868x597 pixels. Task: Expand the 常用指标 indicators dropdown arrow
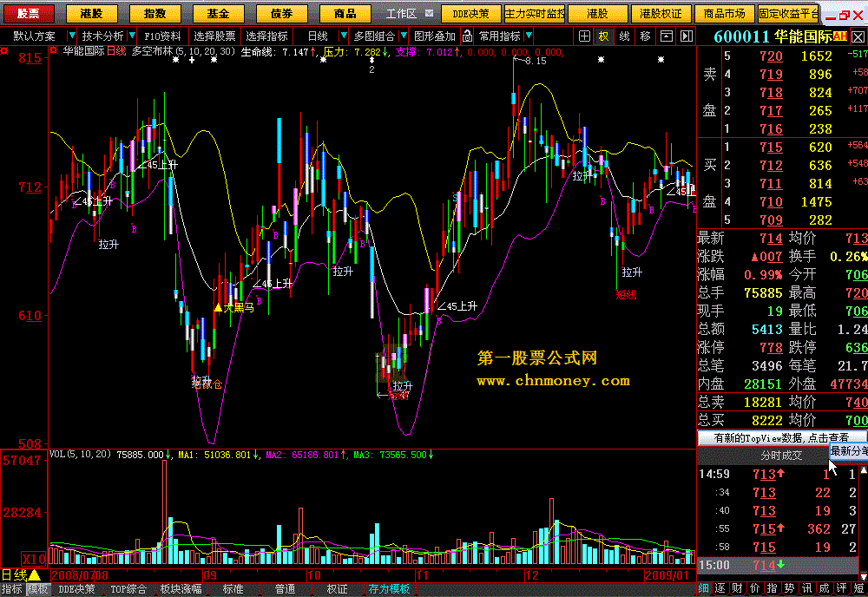tap(529, 36)
